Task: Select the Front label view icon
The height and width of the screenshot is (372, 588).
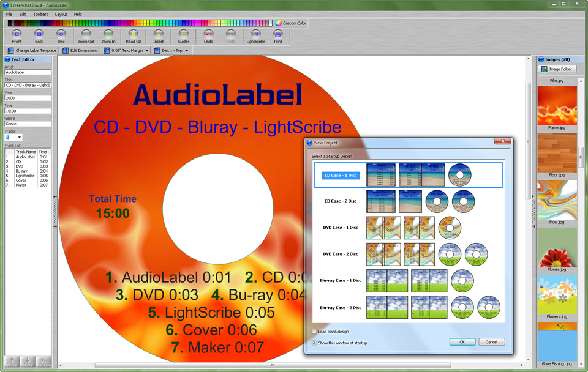Action: 16,35
